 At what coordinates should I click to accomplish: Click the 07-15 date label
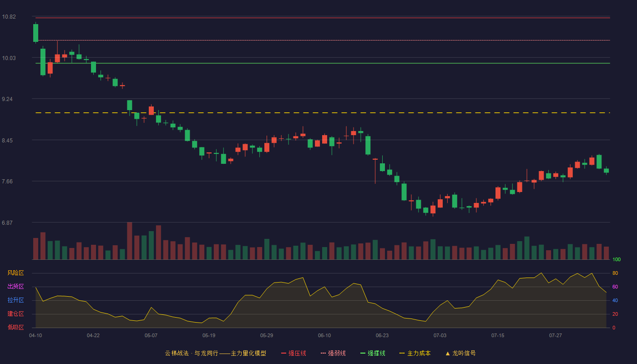point(498,335)
